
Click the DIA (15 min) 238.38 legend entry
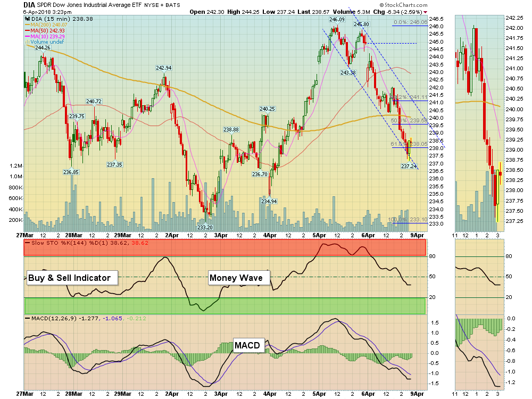62,19
